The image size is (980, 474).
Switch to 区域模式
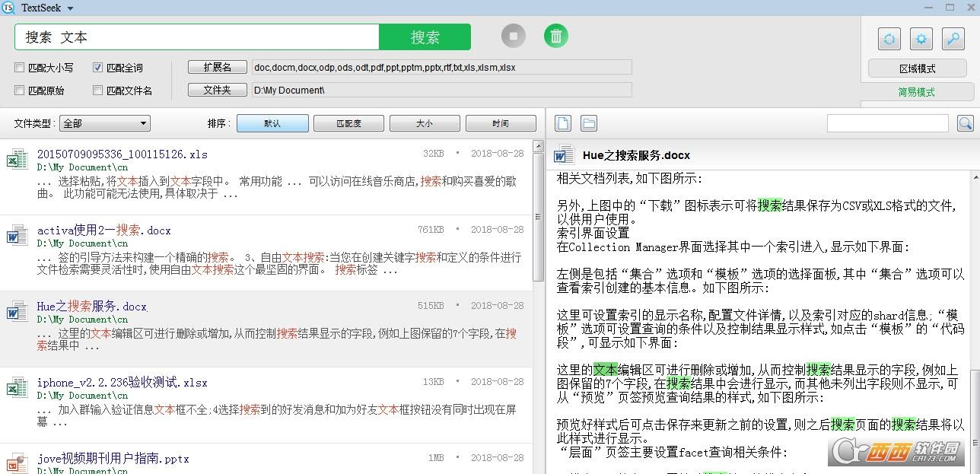click(x=916, y=68)
